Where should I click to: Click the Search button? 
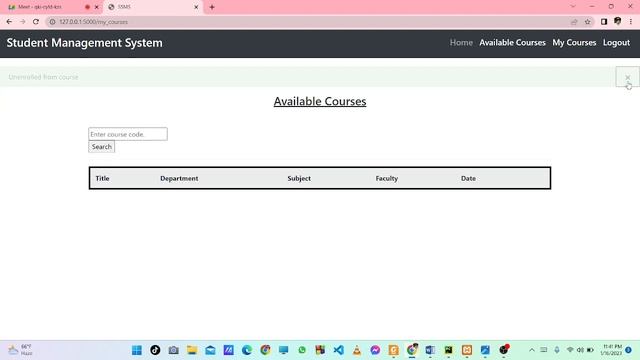(102, 147)
